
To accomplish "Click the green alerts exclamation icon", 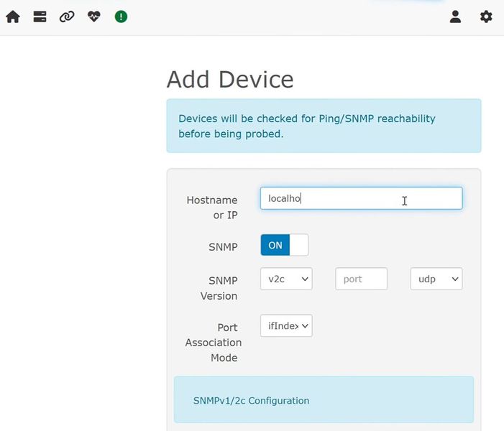I will point(121,17).
